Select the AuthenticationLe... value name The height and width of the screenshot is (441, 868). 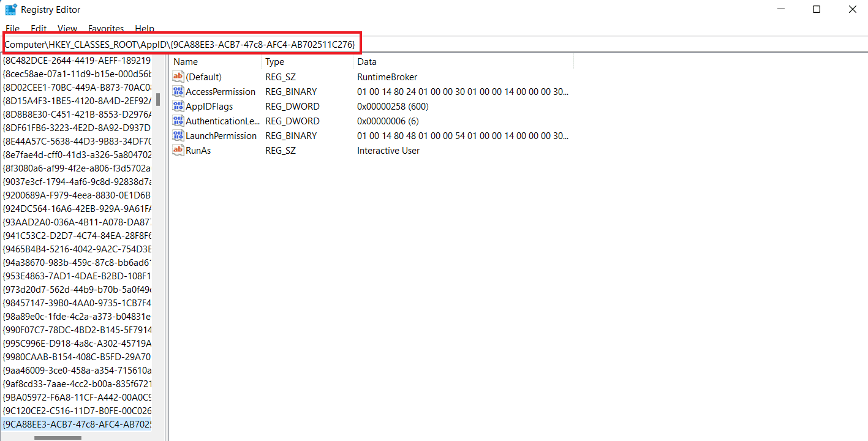223,121
